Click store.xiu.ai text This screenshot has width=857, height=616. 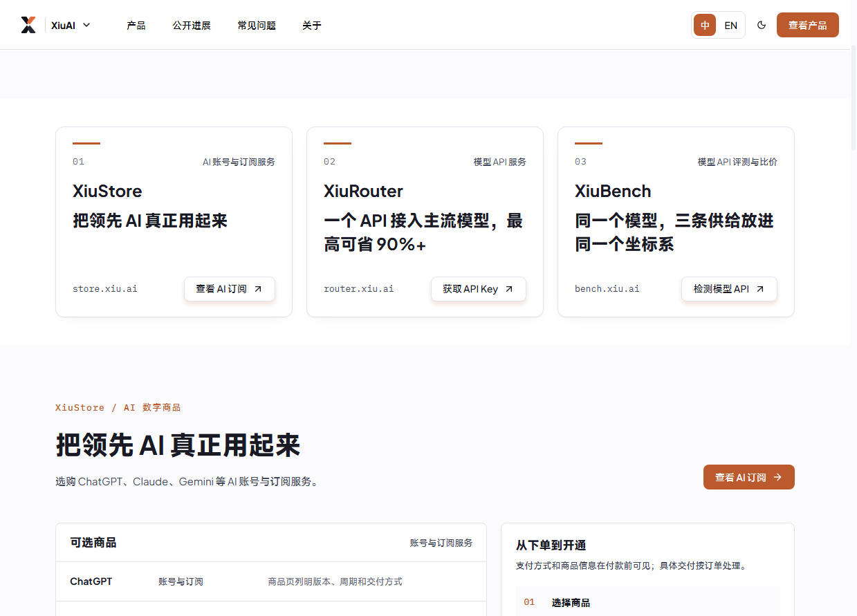click(x=105, y=288)
